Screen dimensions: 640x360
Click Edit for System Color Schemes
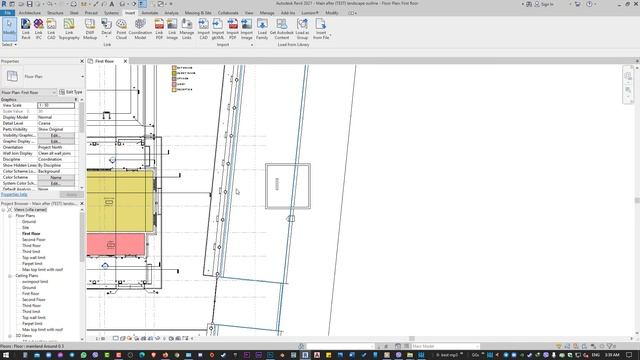pos(56,183)
